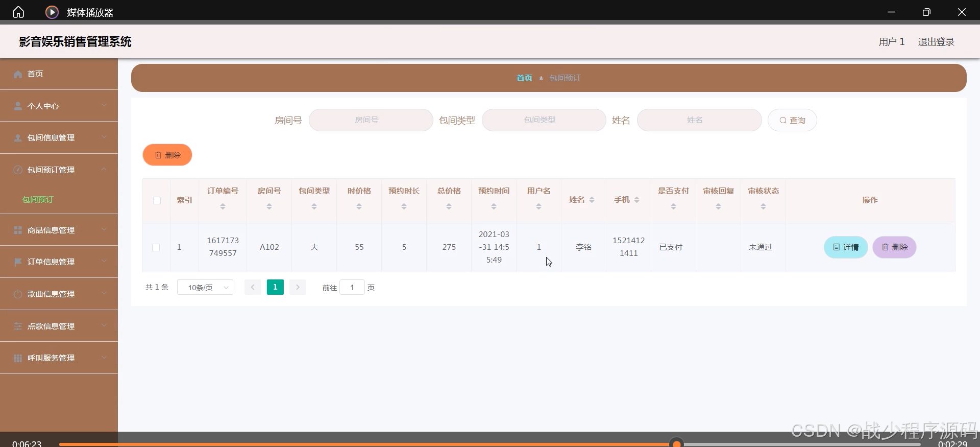Sort by 审核状态 column arrows
980x447 pixels.
pos(763,206)
